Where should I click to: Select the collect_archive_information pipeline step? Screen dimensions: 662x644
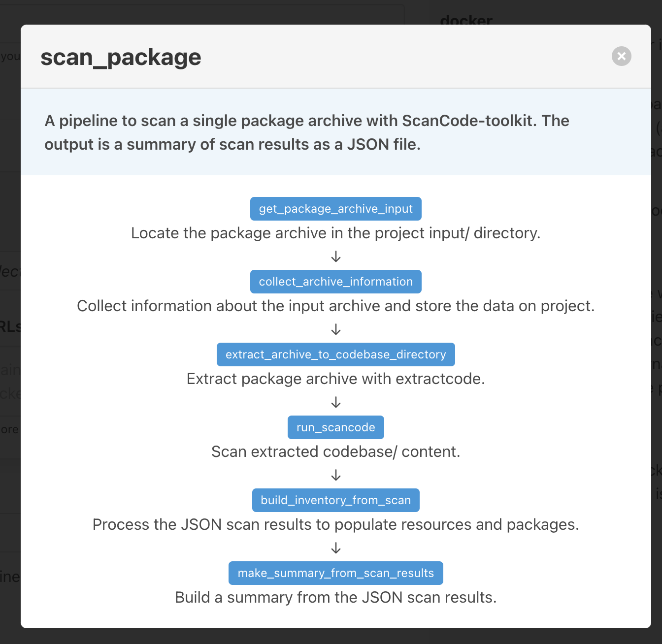pyautogui.click(x=335, y=281)
